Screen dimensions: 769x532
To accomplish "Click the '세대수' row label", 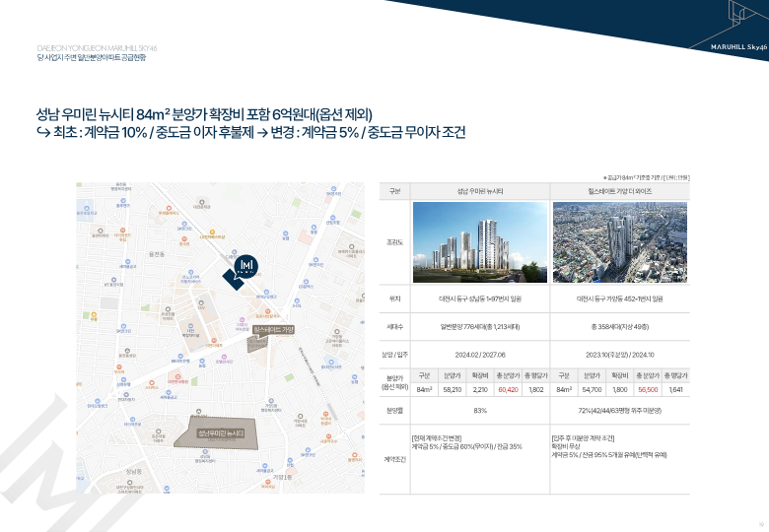I will 394,327.
